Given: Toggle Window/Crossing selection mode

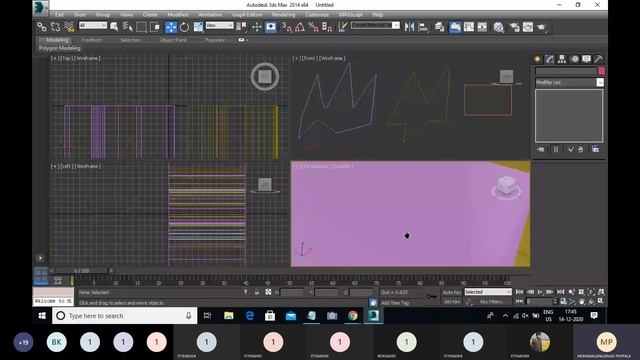Looking at the screenshot, I should (x=155, y=27).
